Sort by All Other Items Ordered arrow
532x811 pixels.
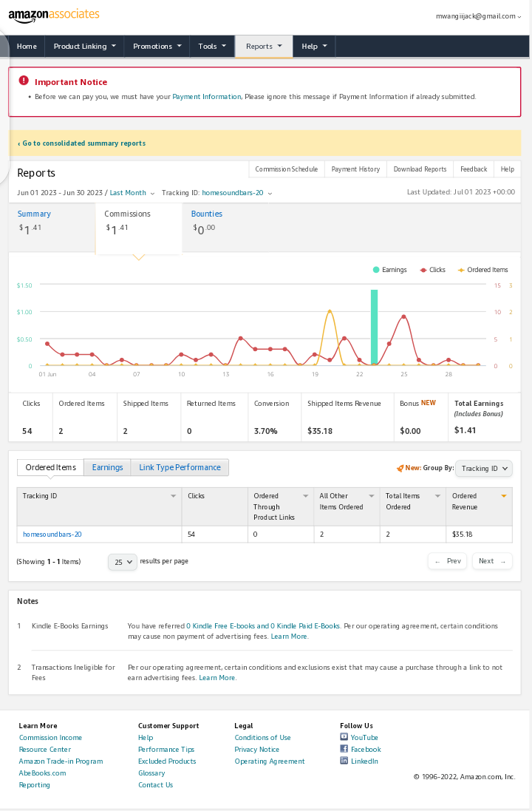371,496
